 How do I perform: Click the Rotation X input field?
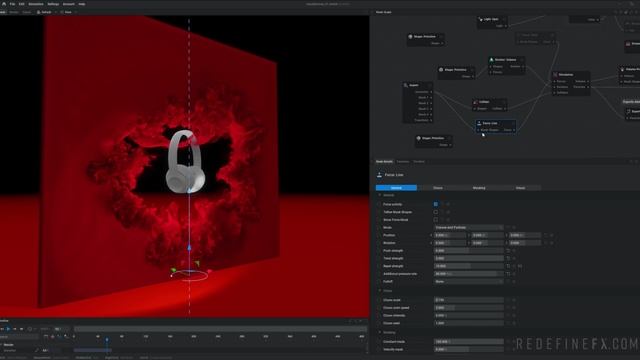click(x=450, y=243)
